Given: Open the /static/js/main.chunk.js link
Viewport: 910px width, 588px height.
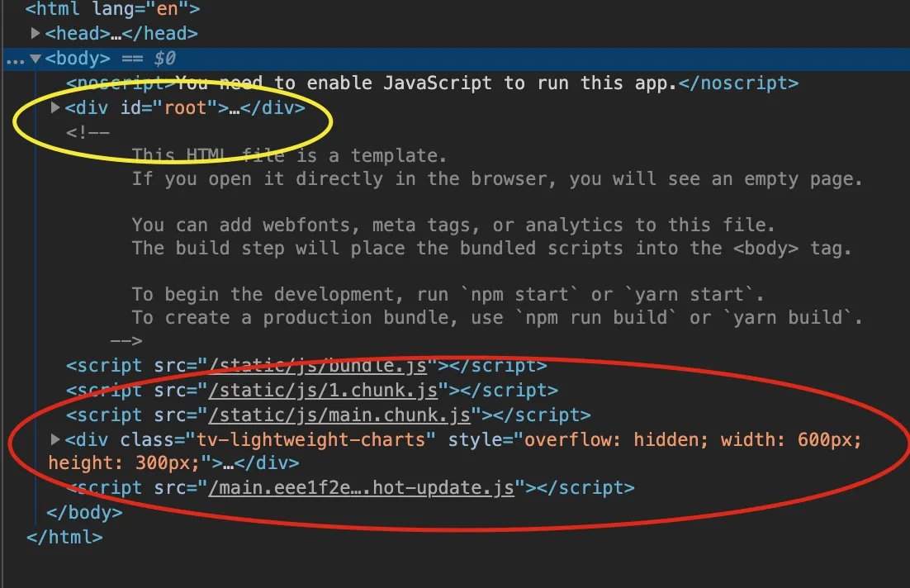Looking at the screenshot, I should pyautogui.click(x=339, y=415).
